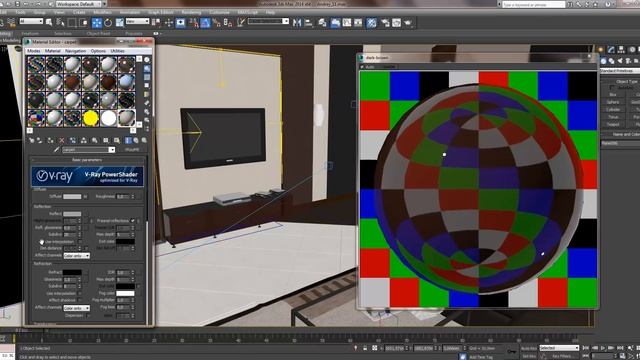Image resolution: width=640 pixels, height=360 pixels.
Task: Click the Play Animation button
Action: (602, 348)
